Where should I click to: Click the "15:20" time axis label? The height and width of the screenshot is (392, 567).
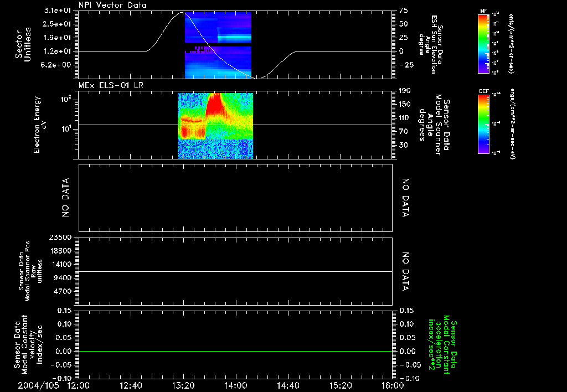point(341,385)
